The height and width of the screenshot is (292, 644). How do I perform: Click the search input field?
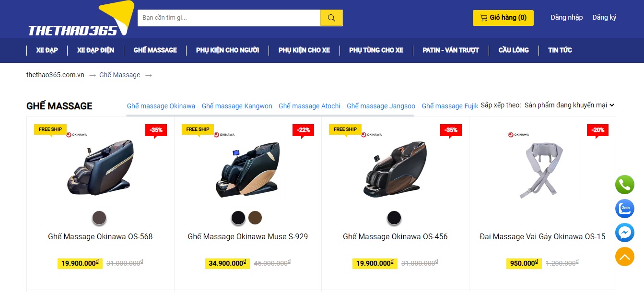[229, 18]
